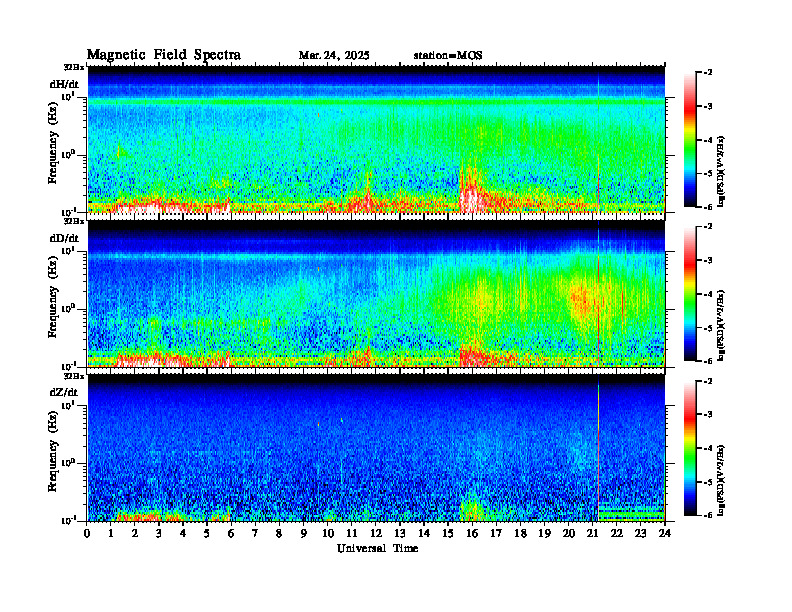Click the PSD units label beside dH/dt color bar
This screenshot has height=612, width=792.
click(721, 171)
